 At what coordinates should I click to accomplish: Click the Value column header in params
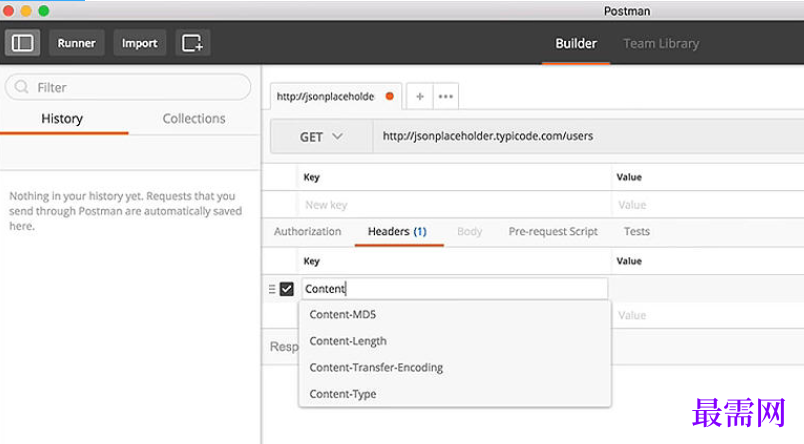629,177
